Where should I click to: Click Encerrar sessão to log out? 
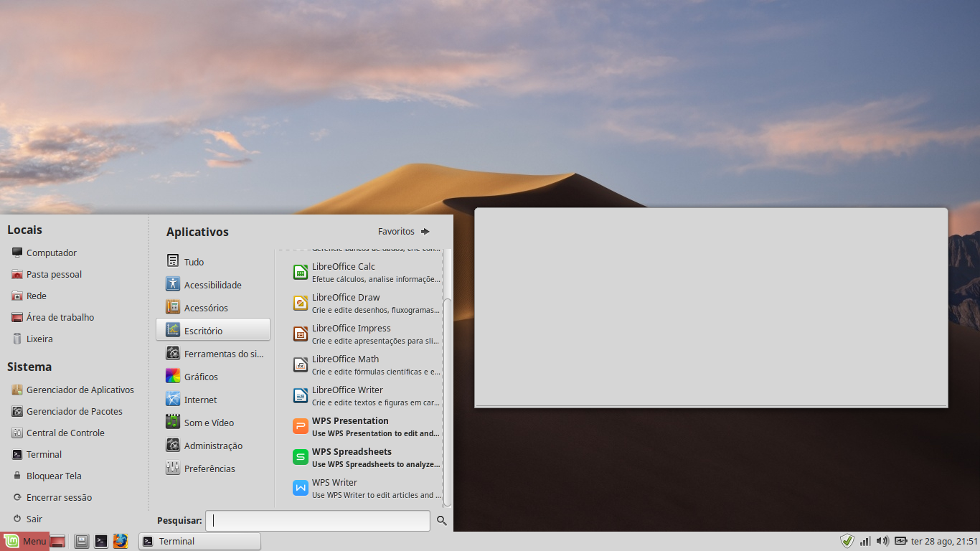tap(59, 497)
